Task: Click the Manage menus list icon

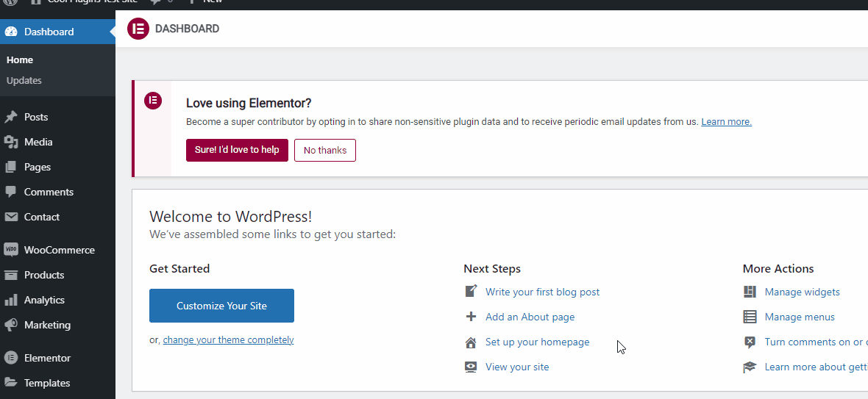Action: click(x=750, y=317)
